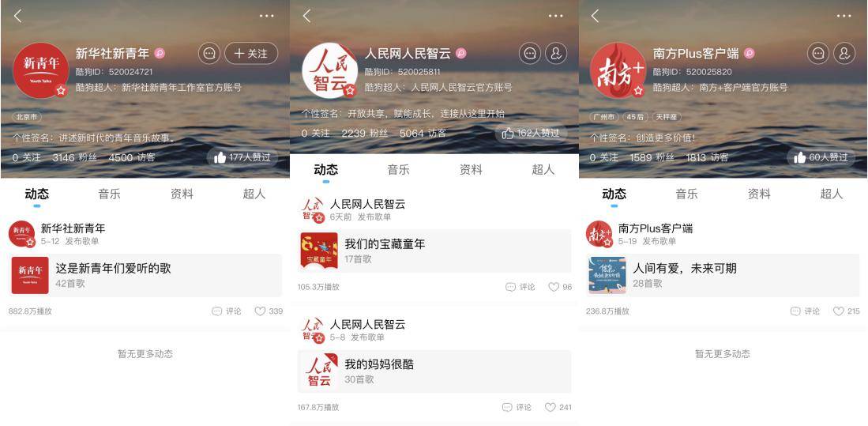View the 5064 访客 visitors list
Viewport: 868px width, 426px height.
tap(423, 133)
